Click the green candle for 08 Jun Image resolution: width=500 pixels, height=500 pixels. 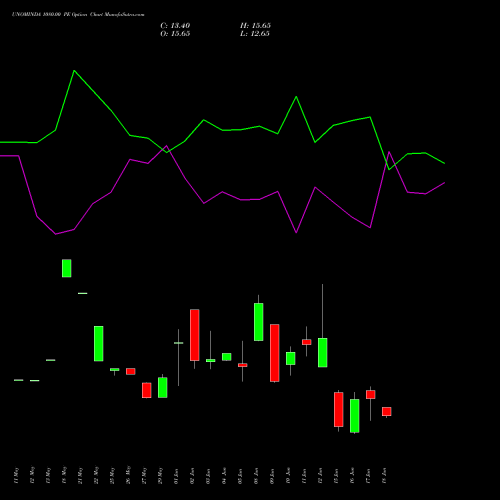pyautogui.click(x=259, y=322)
